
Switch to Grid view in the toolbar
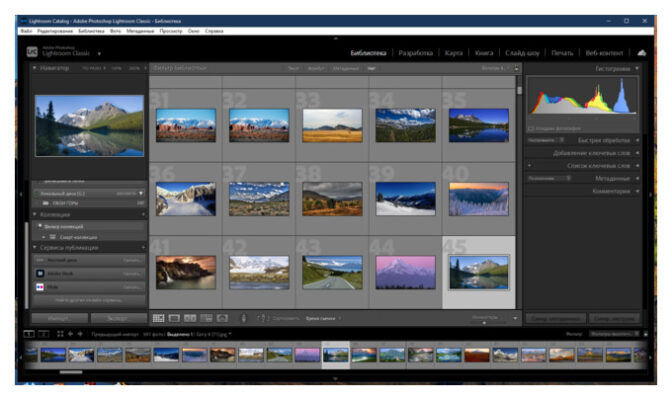click(159, 318)
